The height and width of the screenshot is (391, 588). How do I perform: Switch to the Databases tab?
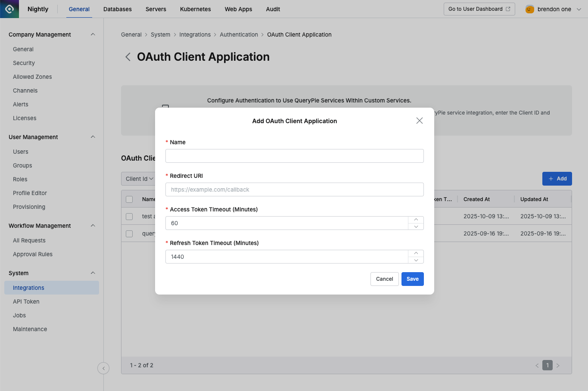(117, 9)
